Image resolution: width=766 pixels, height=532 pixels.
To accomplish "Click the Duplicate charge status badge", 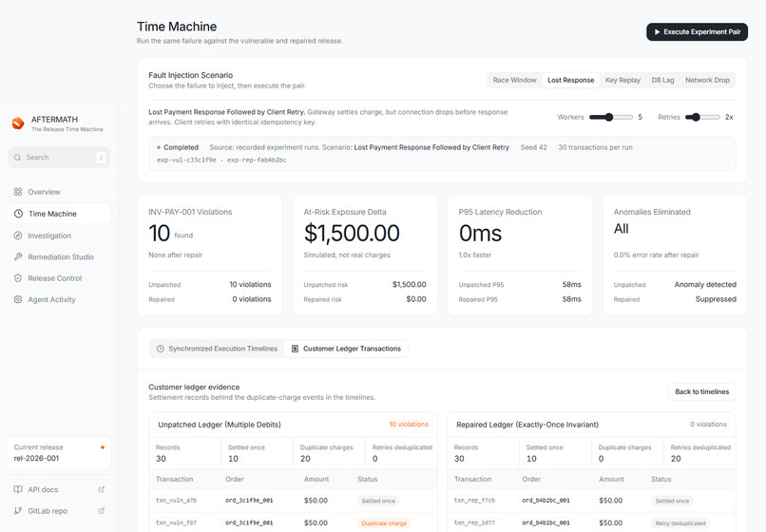I will tap(384, 523).
